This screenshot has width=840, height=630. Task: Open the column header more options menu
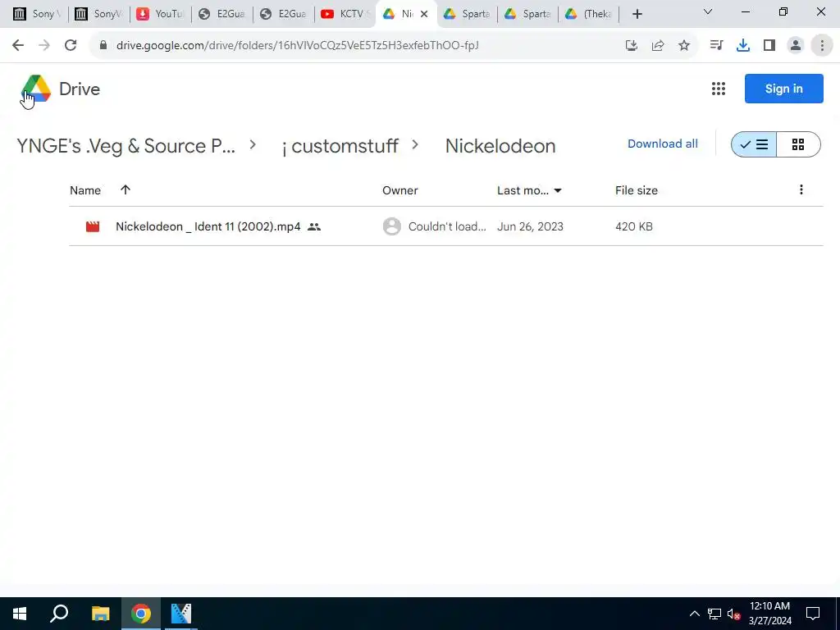click(801, 189)
